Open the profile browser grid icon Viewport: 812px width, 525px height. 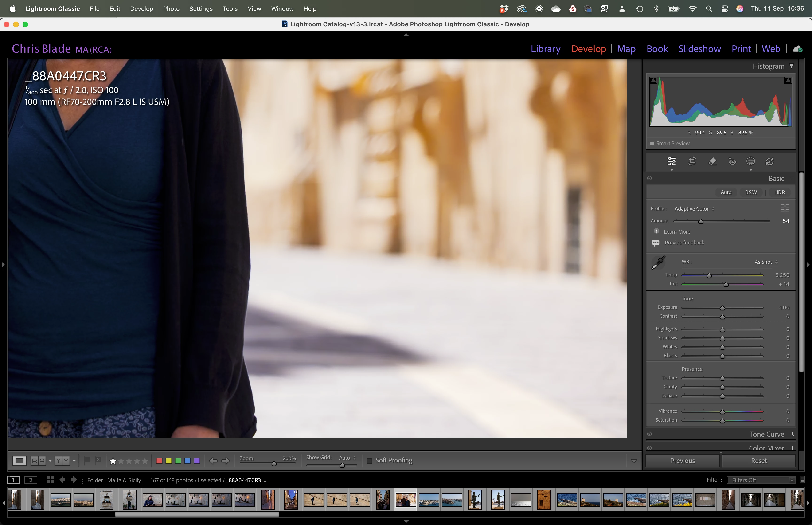coord(785,208)
